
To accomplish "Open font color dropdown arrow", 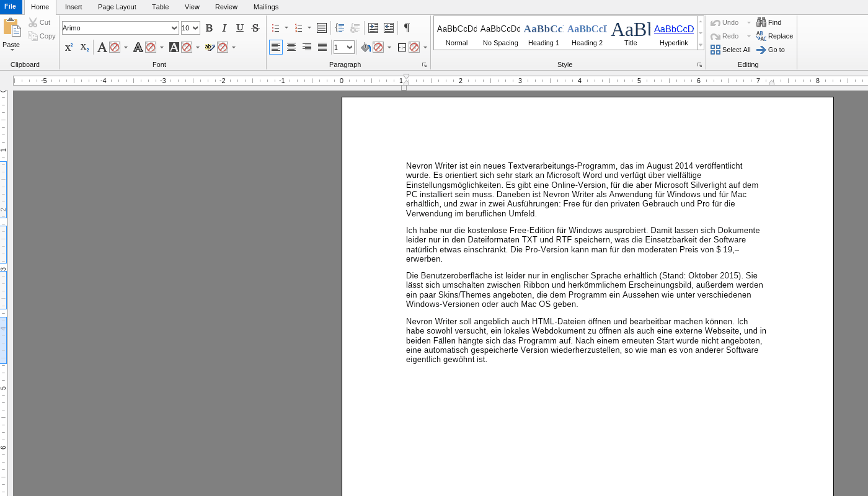I will point(126,47).
